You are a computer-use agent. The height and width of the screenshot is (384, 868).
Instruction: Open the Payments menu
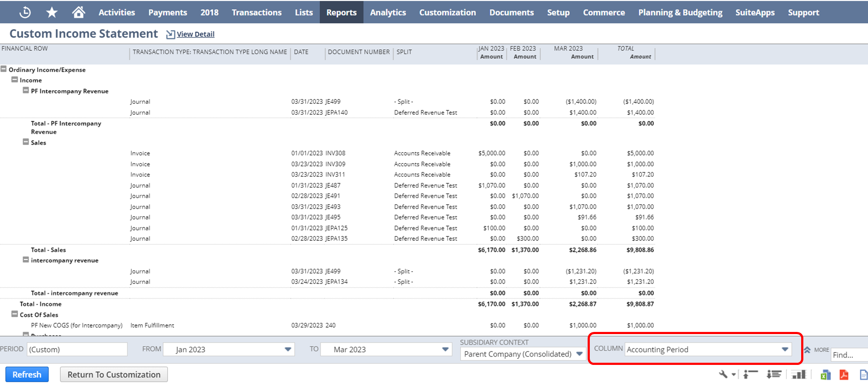pos(168,13)
